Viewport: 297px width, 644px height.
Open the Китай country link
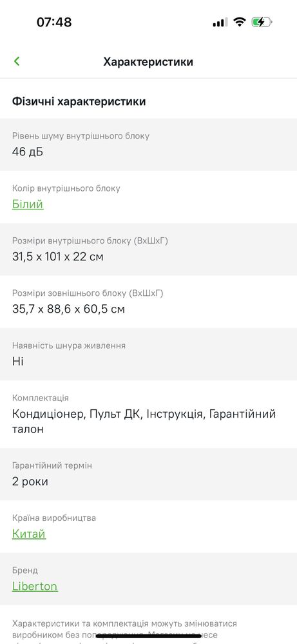click(29, 534)
